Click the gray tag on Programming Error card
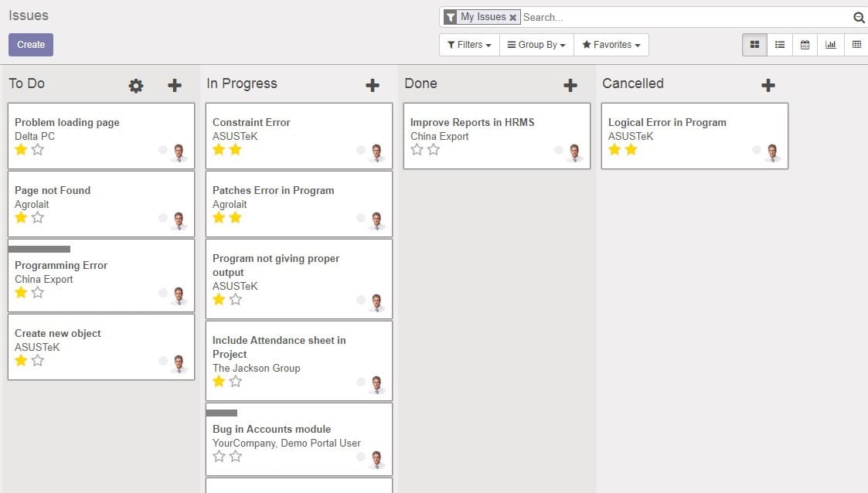The width and height of the screenshot is (868, 493). coord(39,249)
